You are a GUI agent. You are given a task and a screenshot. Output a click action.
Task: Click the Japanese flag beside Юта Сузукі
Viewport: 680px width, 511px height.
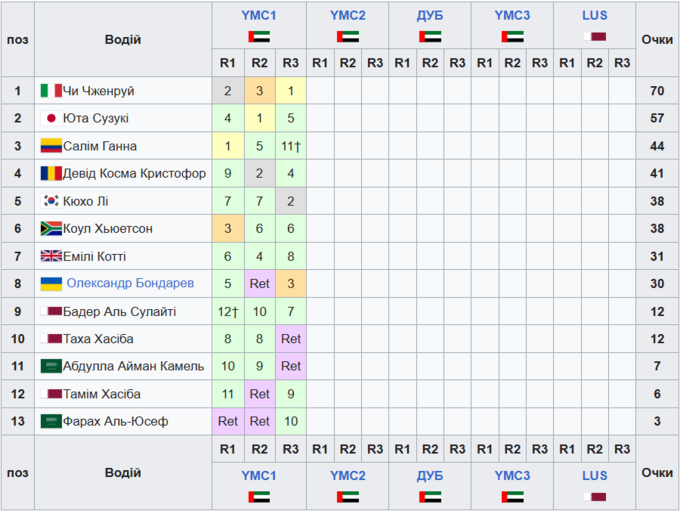(x=51, y=118)
